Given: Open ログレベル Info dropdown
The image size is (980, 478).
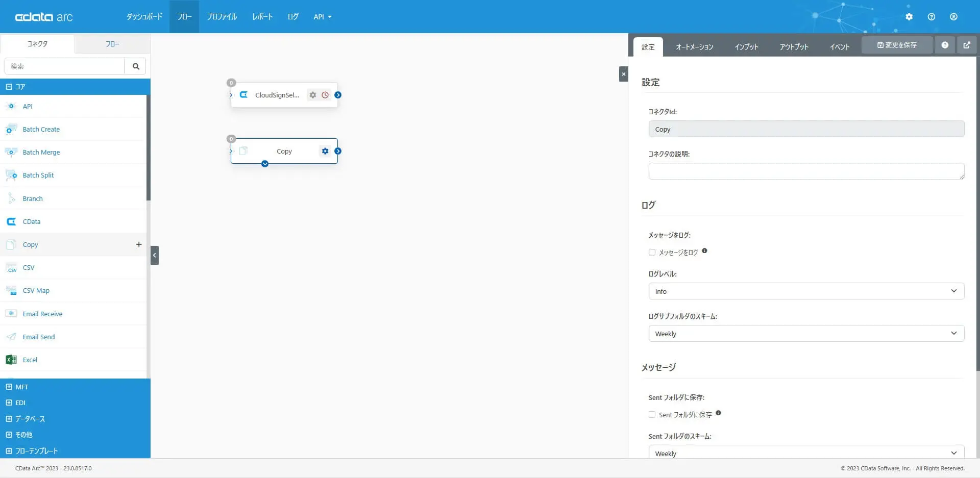Looking at the screenshot, I should point(806,291).
